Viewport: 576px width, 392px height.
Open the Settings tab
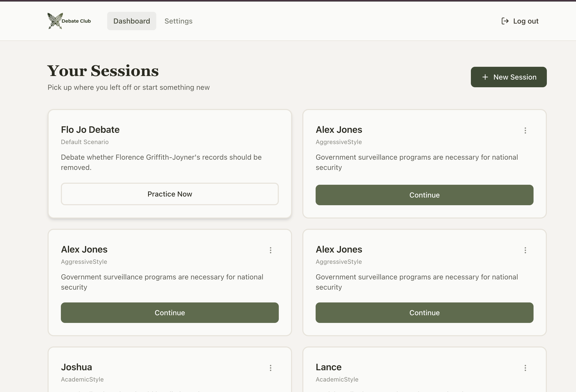coord(178,21)
